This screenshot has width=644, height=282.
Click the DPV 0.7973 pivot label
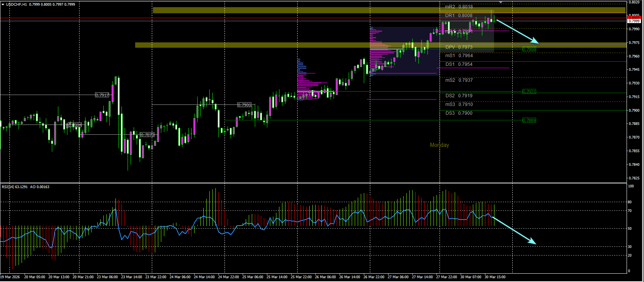(459, 47)
